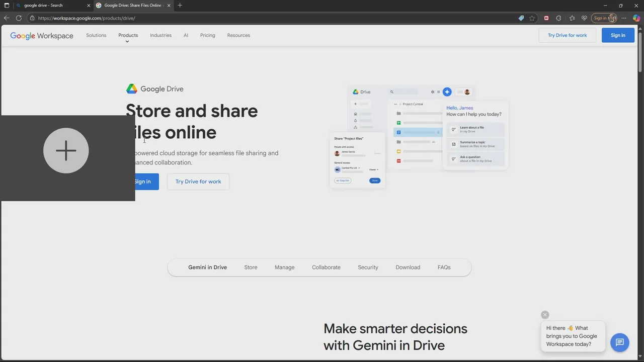Click the red fast-forward extension icon

[546, 18]
